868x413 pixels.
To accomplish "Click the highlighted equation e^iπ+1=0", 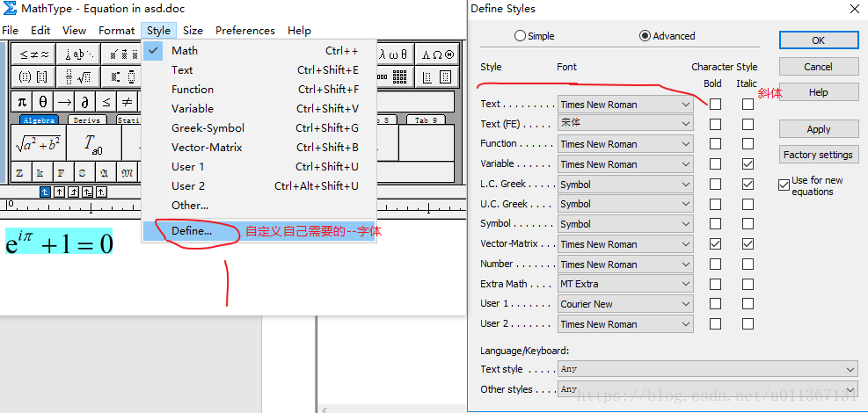I will pos(59,241).
